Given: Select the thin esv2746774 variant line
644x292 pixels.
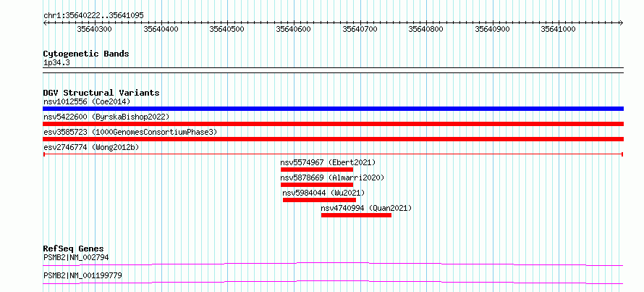Looking at the screenshot, I should pyautogui.click(x=333, y=154).
